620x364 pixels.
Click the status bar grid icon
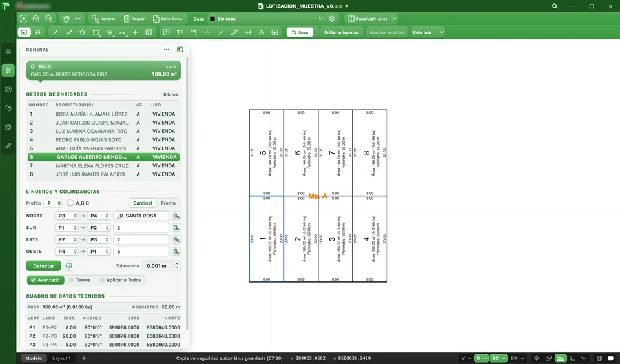pos(599,358)
